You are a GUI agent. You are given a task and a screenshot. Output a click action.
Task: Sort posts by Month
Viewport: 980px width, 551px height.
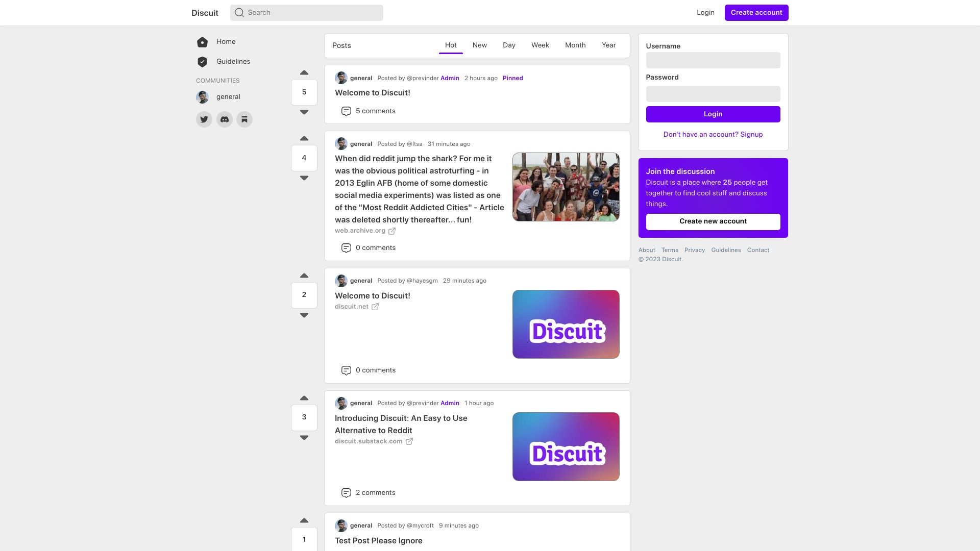pyautogui.click(x=575, y=45)
